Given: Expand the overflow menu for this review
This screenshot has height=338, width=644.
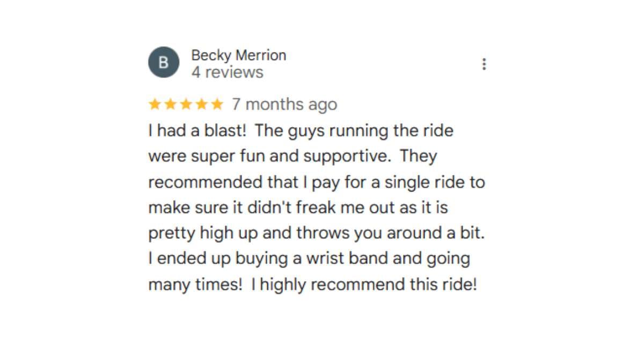Looking at the screenshot, I should click(x=485, y=64).
